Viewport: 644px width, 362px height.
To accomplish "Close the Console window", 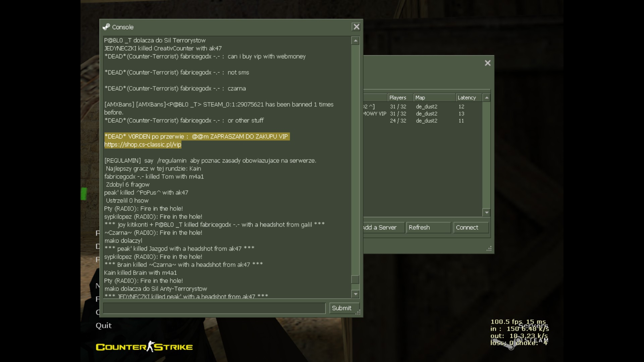I will [356, 27].
